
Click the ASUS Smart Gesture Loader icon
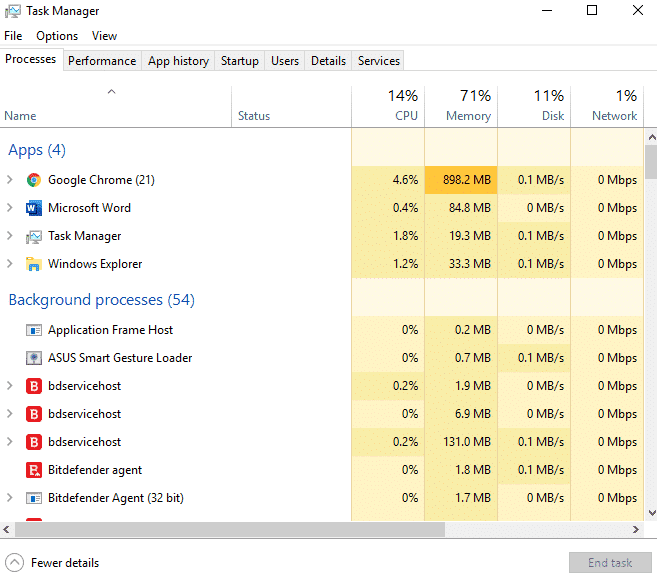tap(34, 358)
